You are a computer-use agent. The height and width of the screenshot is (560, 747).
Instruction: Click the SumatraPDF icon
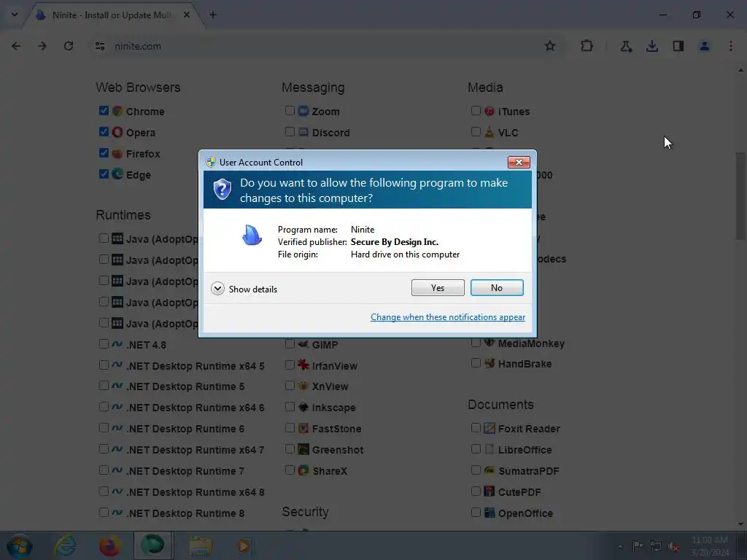[489, 470]
